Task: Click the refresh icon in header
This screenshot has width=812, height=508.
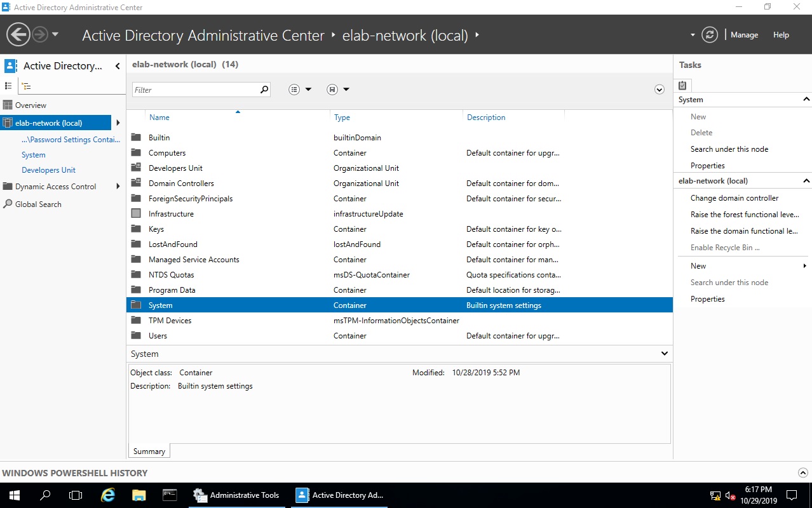Action: [710, 35]
